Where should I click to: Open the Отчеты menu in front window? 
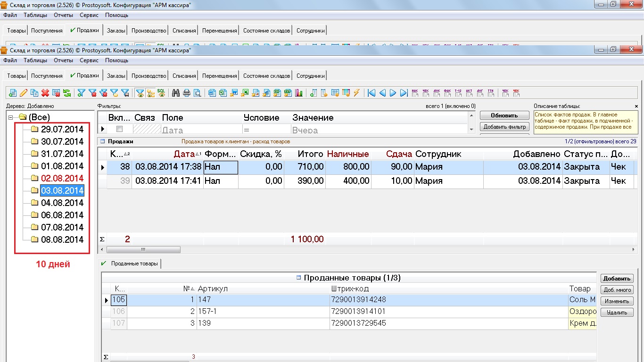pos(63,60)
